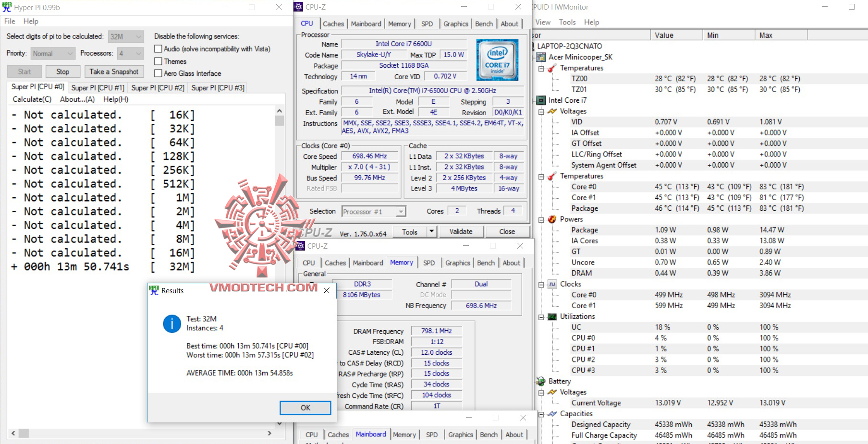The image size is (868, 444).
Task: Select the Clocks icon in HWMonitor
Action: 551,284
